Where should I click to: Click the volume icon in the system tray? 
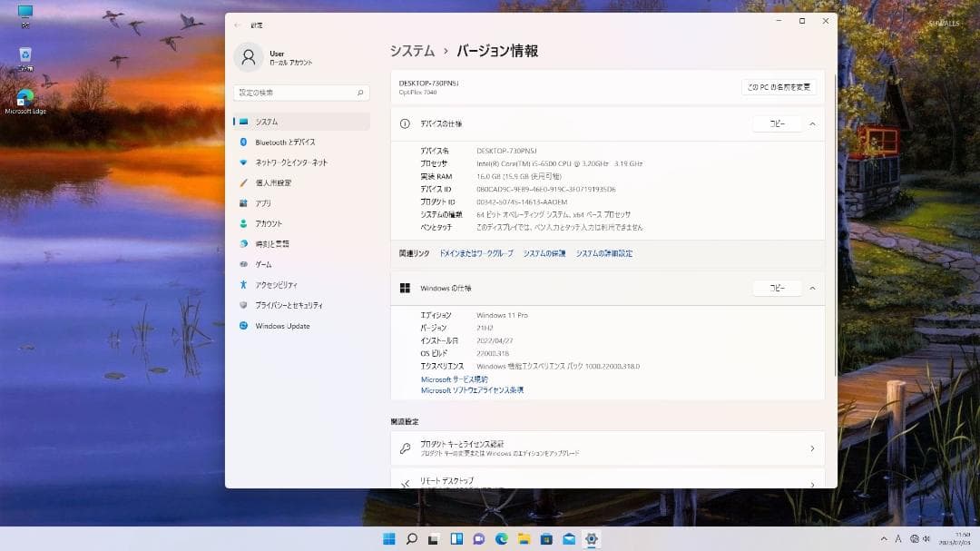pos(926,538)
